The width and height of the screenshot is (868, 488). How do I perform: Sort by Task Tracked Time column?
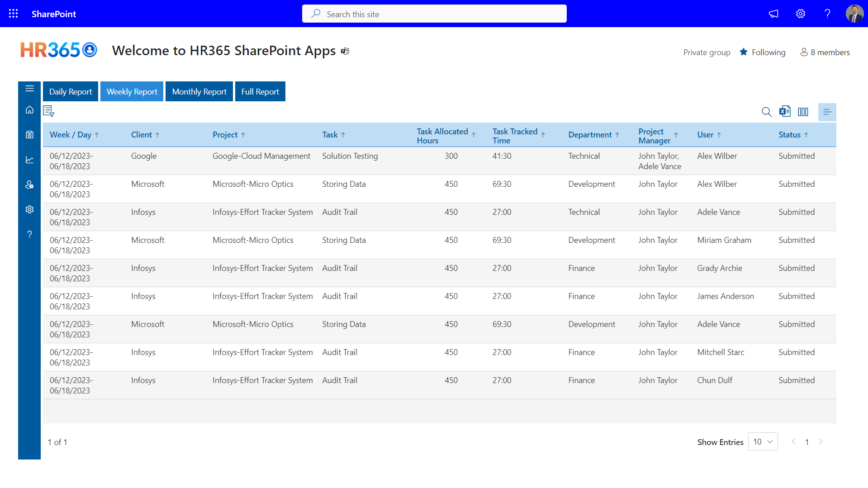[519, 136]
